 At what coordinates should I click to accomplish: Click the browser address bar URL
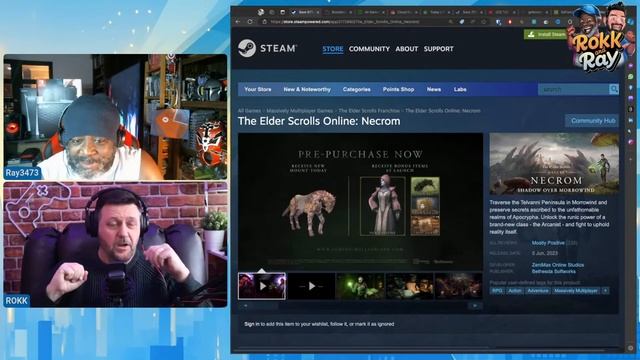pos(345,22)
